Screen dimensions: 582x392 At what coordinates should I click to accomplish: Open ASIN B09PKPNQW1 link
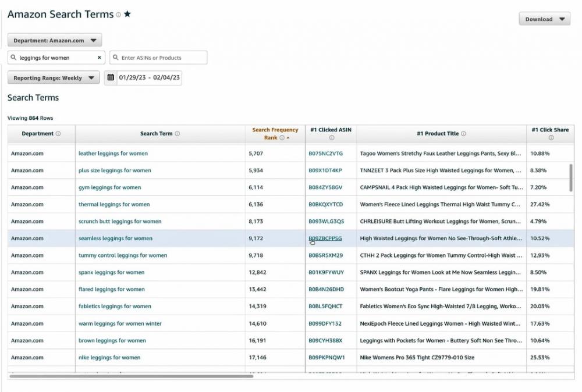pyautogui.click(x=327, y=358)
